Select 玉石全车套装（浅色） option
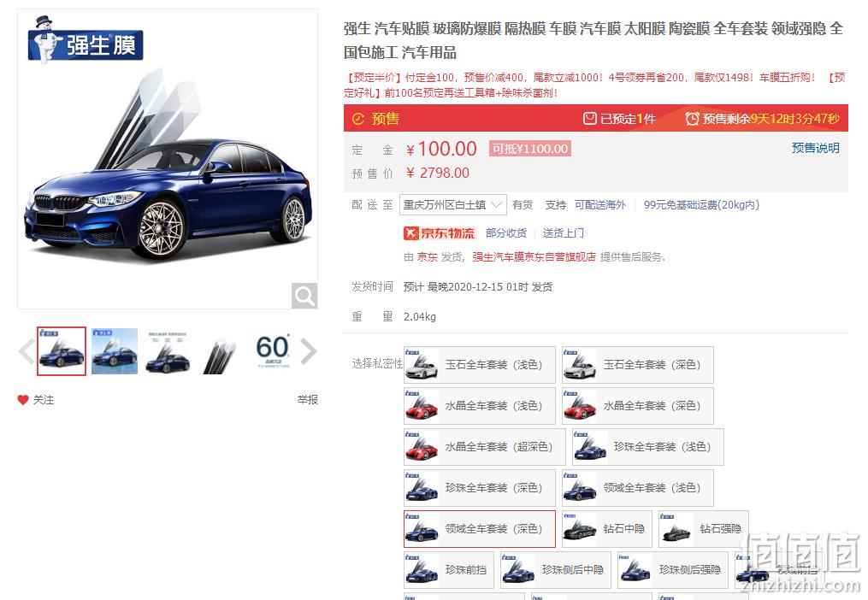Screen dimensions: 868x600 (x=480, y=365)
